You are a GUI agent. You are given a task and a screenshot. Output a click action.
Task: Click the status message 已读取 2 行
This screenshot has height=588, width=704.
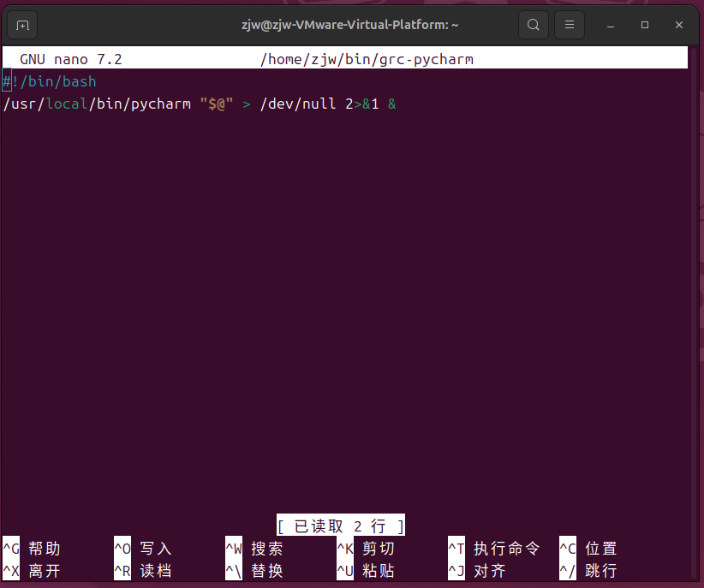[x=341, y=526]
